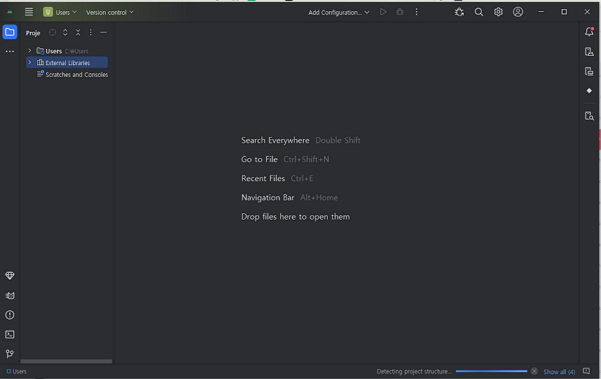Open the Terminal tool window icon
Image resolution: width=601 pixels, height=379 pixels.
[10, 335]
